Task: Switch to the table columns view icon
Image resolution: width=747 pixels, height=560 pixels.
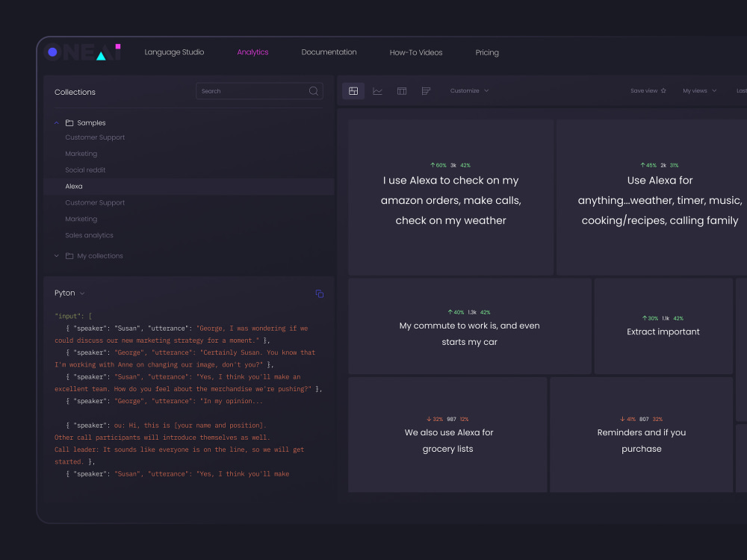Action: coord(402,91)
